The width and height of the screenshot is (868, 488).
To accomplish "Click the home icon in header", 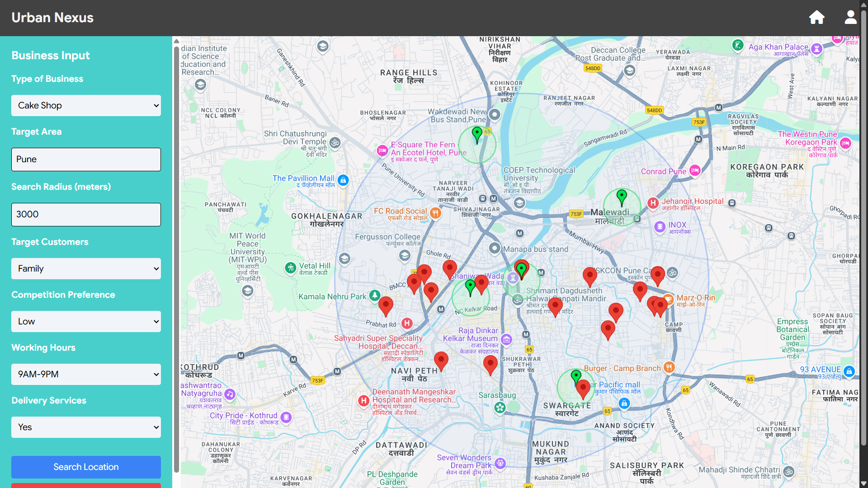I will (x=816, y=18).
